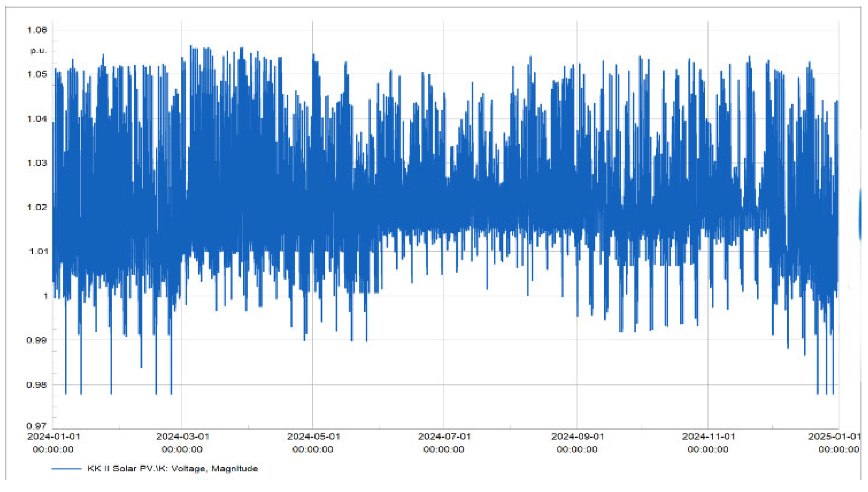Viewport: 868px width, 492px height.
Task: Click the 1.06 y-axis tick label
Action: (37, 30)
